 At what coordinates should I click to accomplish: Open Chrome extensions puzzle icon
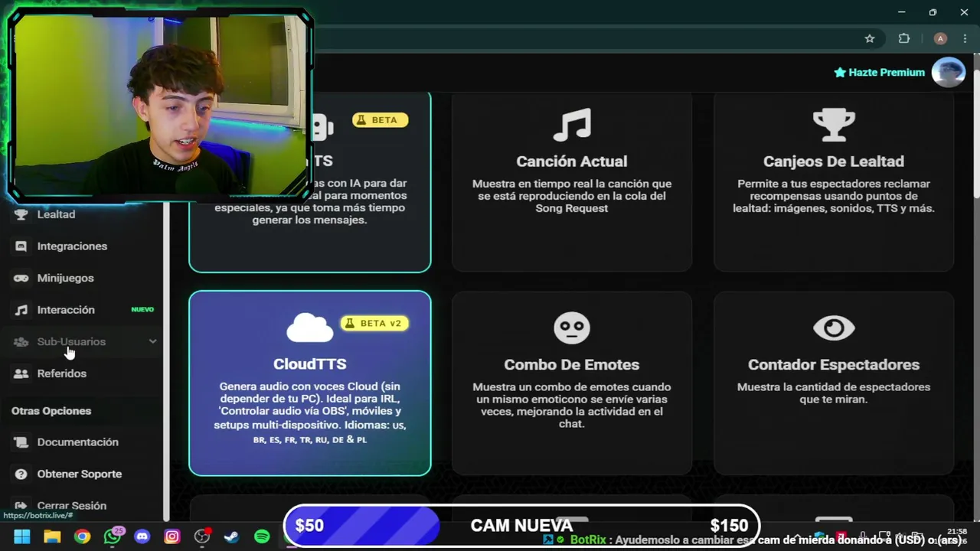904,38
